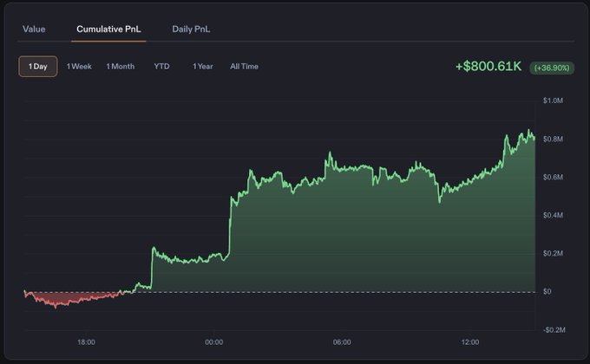Click the 06:00 time axis label
The image size is (590, 364).
click(342, 342)
